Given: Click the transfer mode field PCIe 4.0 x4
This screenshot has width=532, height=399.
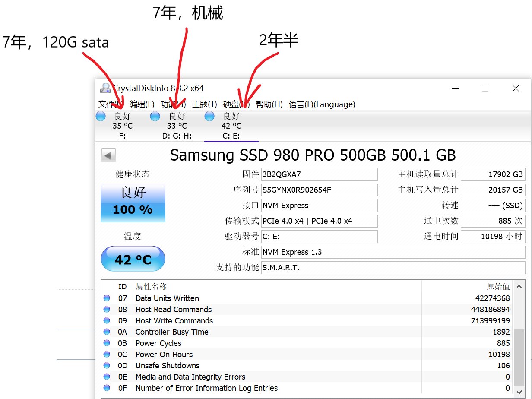Looking at the screenshot, I should 320,221.
